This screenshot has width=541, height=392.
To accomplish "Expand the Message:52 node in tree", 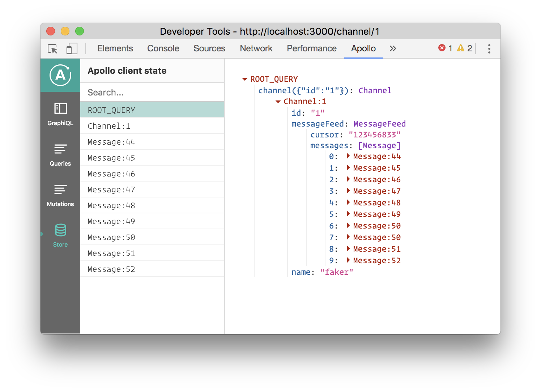I will click(348, 260).
